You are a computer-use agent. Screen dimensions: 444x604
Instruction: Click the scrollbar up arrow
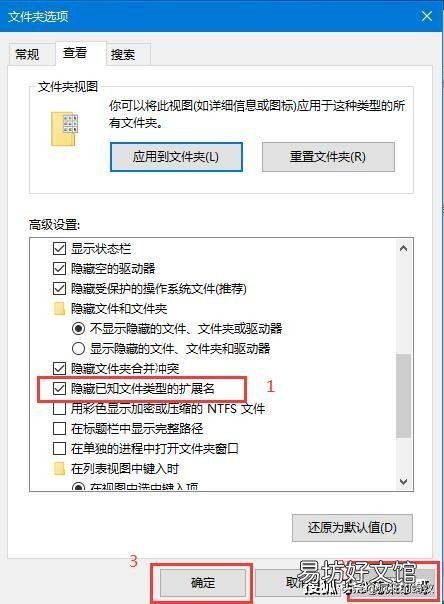pyautogui.click(x=404, y=248)
